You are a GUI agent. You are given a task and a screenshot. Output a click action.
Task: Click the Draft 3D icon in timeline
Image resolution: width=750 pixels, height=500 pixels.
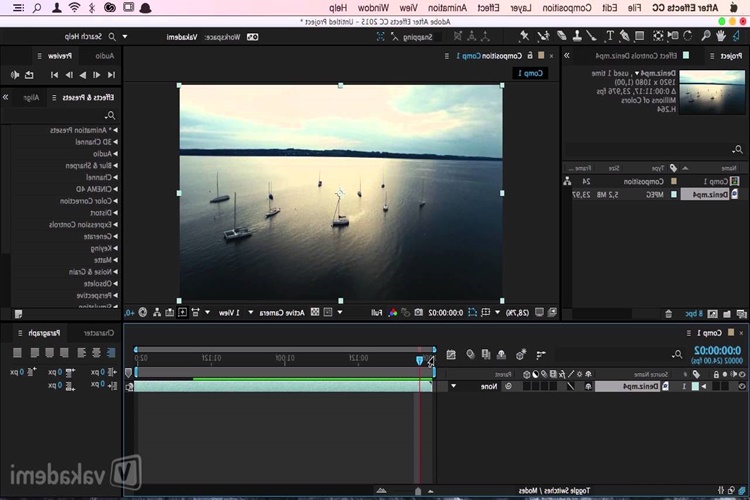click(x=520, y=355)
